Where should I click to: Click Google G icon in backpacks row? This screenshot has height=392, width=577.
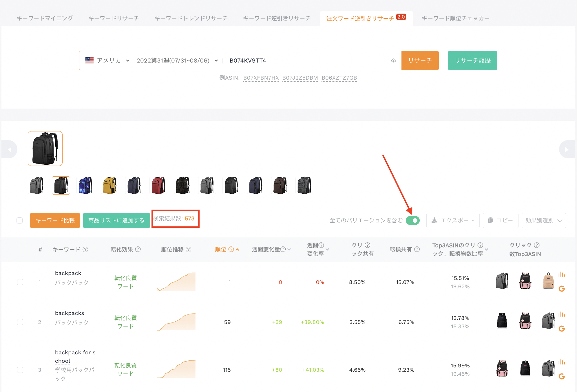pos(562,328)
